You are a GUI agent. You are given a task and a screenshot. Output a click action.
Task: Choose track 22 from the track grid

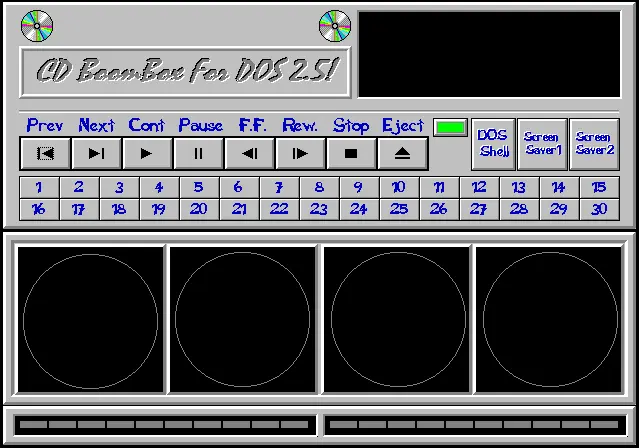279,209
